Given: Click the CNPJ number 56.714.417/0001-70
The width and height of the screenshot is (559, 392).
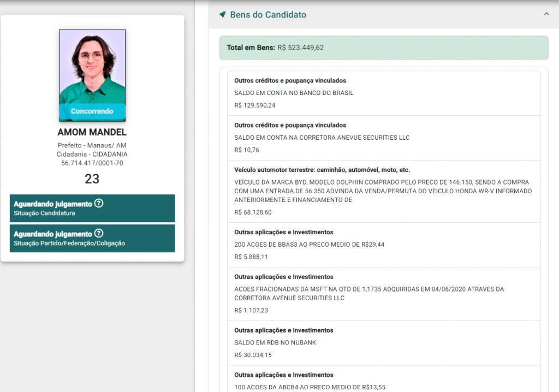Looking at the screenshot, I should click(92, 163).
